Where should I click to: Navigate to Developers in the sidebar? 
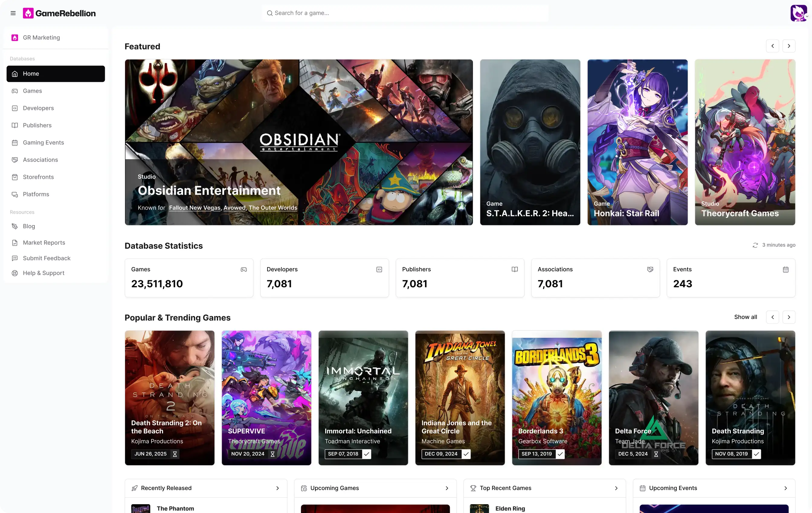click(38, 108)
